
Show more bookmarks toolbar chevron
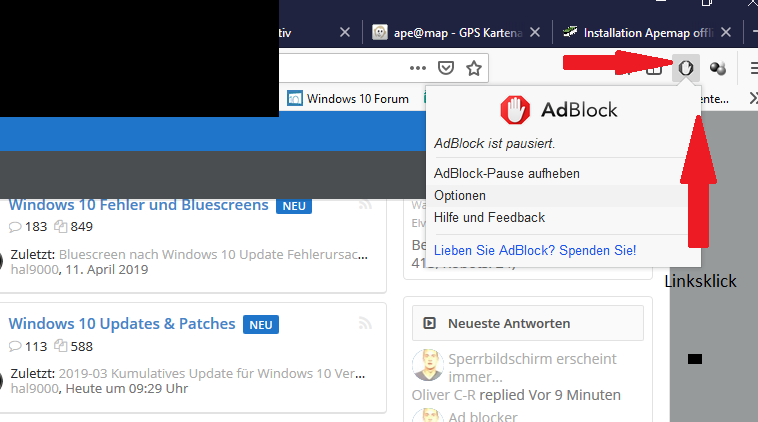pos(753,99)
